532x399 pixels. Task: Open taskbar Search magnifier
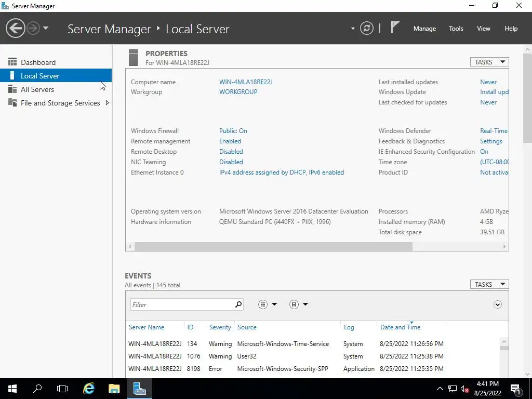[x=37, y=389]
